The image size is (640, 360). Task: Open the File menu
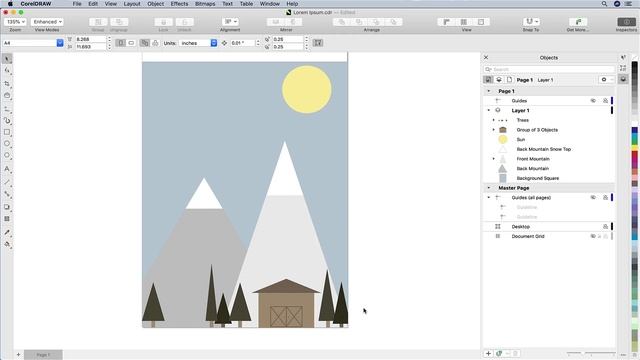click(77, 4)
